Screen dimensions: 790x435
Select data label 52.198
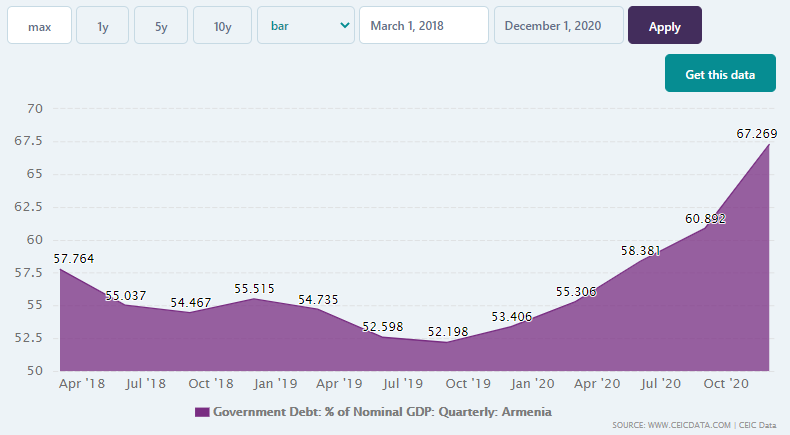point(448,332)
